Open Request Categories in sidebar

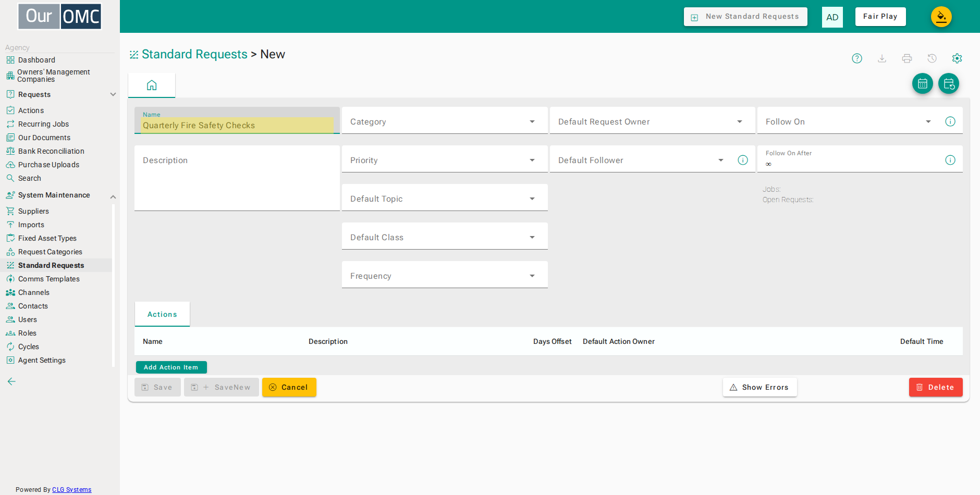pos(50,252)
